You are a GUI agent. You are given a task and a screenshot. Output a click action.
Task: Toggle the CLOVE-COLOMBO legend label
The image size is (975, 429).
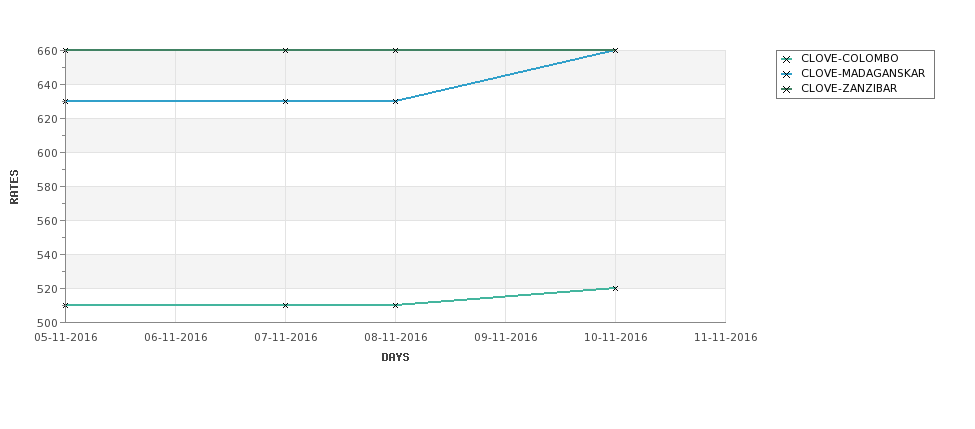pyautogui.click(x=849, y=58)
